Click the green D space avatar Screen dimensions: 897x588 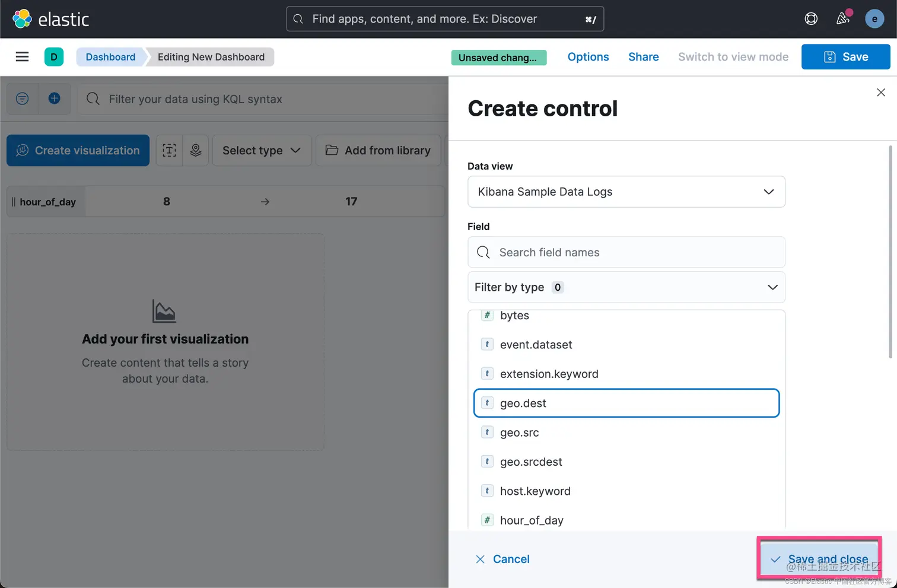[54, 57]
